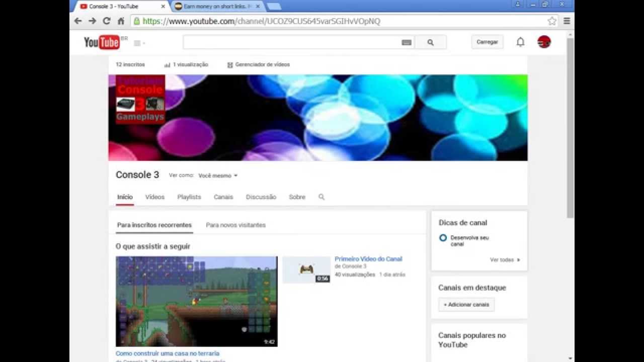Select the Início channel tab

[x=125, y=197]
